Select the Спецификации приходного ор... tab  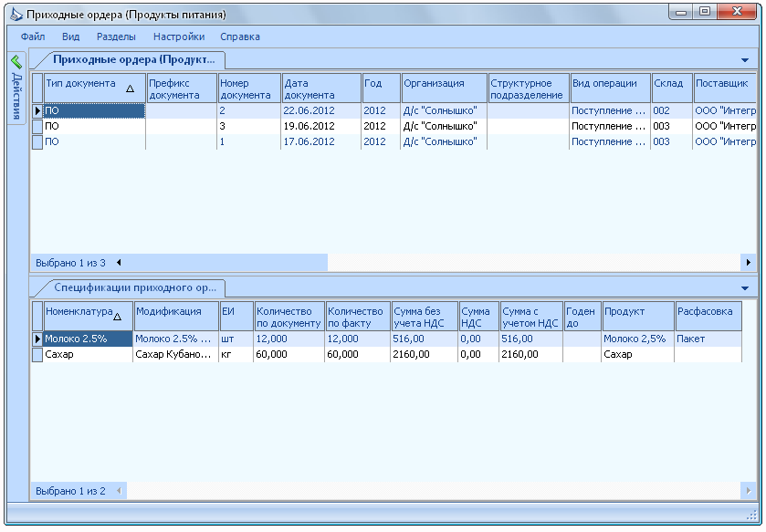135,287
